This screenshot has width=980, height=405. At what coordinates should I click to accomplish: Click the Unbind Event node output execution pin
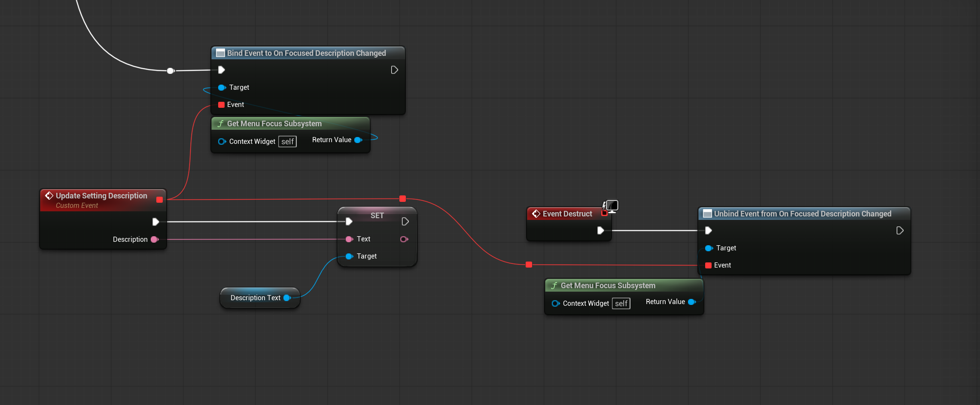click(x=900, y=231)
